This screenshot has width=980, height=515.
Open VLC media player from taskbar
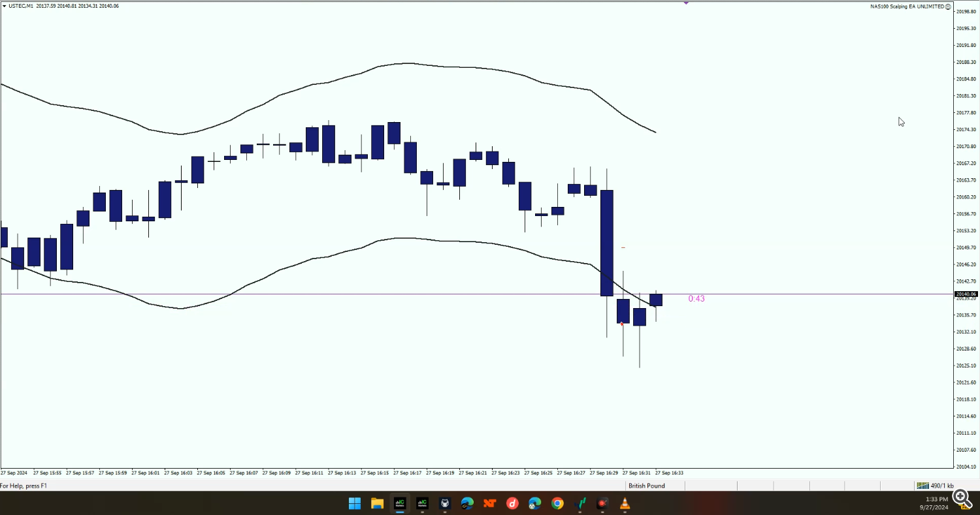625,503
